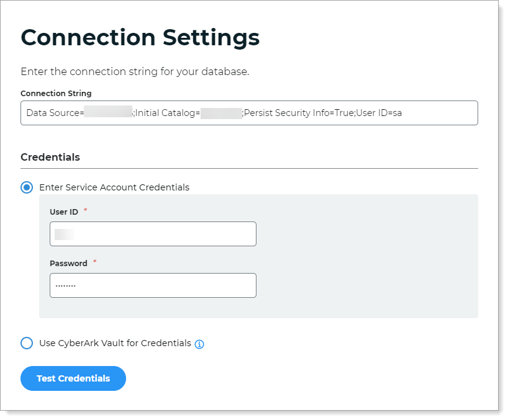Click the Password field label

pos(68,263)
